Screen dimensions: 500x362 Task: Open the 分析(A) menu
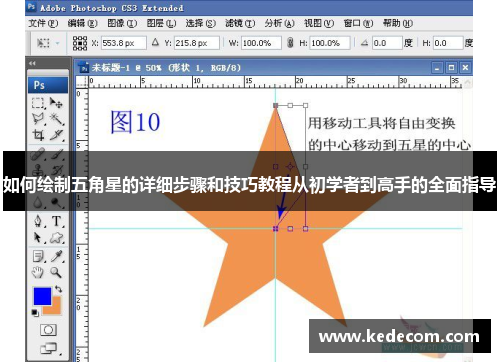pos(279,23)
